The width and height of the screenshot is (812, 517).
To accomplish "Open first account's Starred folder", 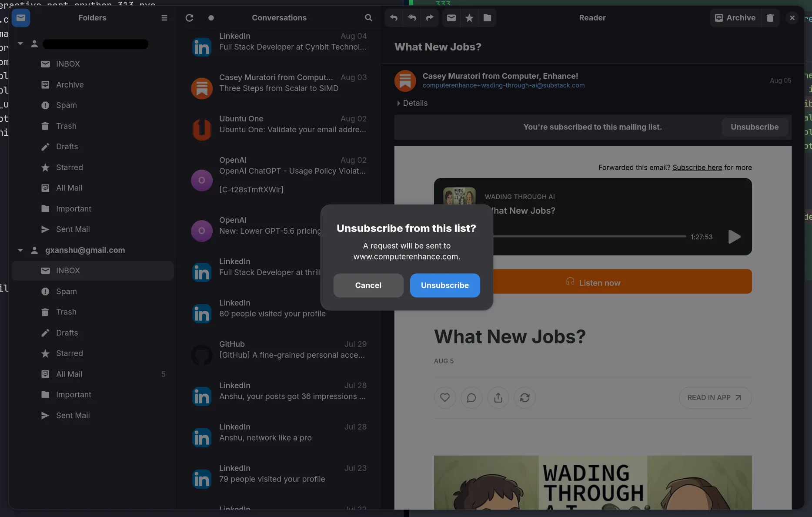I will click(x=93, y=168).
